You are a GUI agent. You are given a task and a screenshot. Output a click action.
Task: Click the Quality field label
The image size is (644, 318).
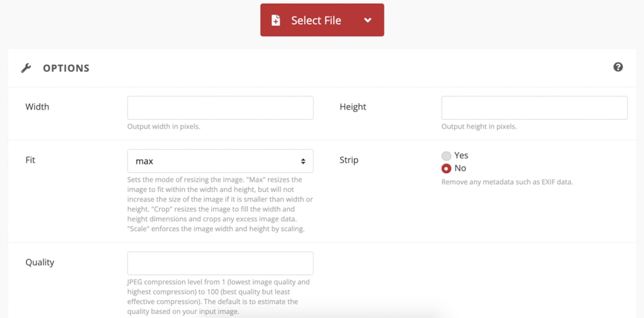coord(40,263)
